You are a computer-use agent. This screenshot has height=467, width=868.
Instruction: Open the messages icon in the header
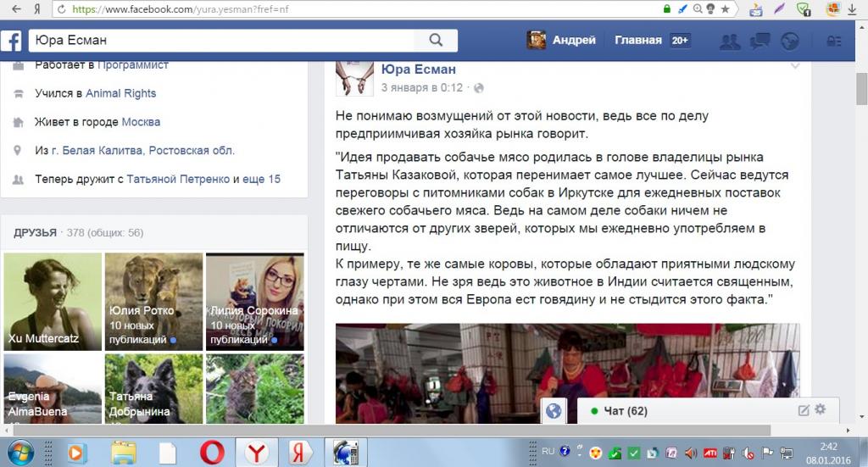(759, 41)
